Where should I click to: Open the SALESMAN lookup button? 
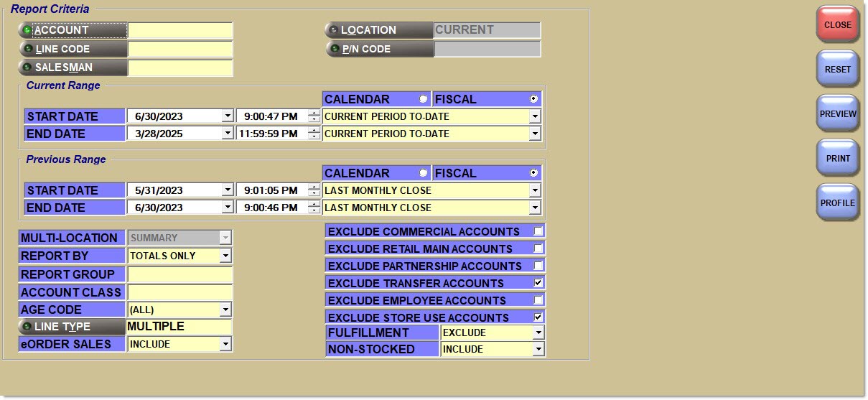pyautogui.click(x=73, y=68)
